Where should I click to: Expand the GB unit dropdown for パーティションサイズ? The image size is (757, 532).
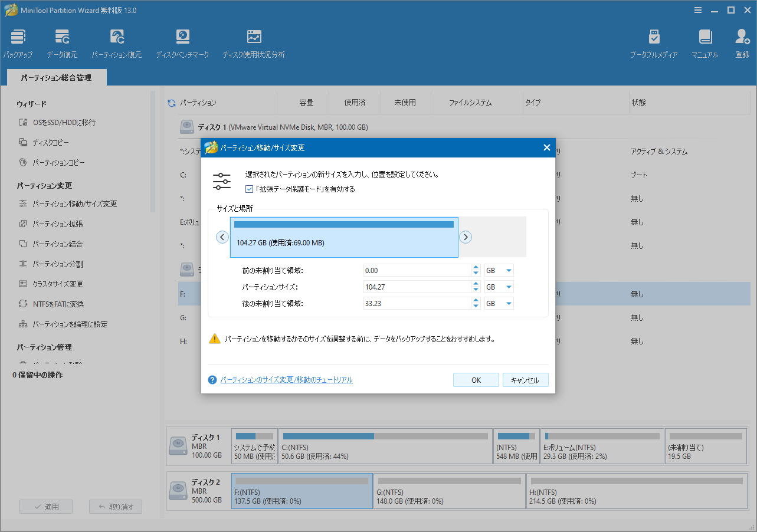[x=499, y=287]
